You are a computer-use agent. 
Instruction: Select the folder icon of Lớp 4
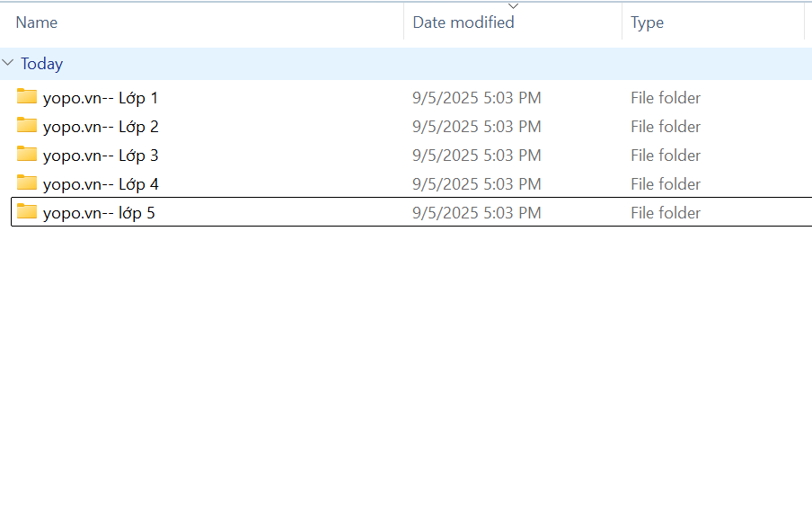[27, 183]
